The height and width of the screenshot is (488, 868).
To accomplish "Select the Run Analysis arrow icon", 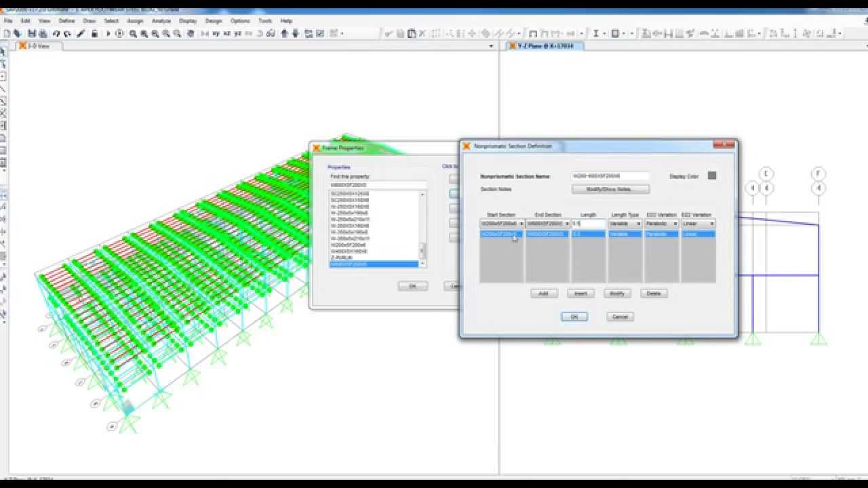I will [108, 31].
